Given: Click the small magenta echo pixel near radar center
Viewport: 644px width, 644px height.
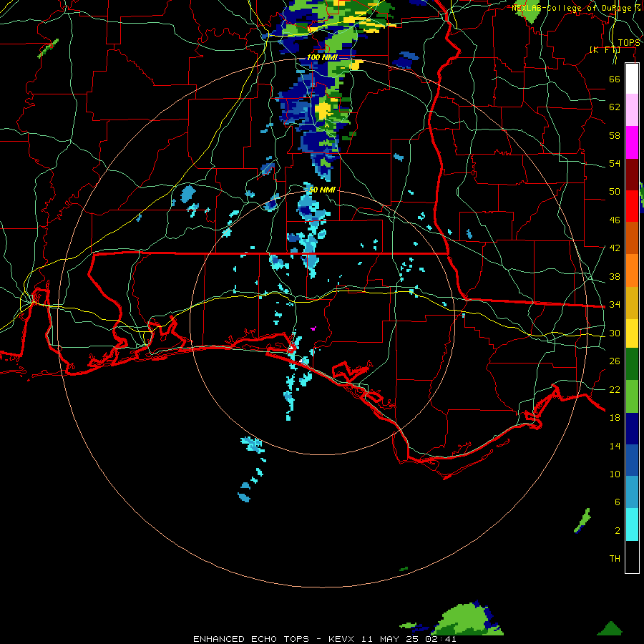Looking at the screenshot, I should point(313,328).
